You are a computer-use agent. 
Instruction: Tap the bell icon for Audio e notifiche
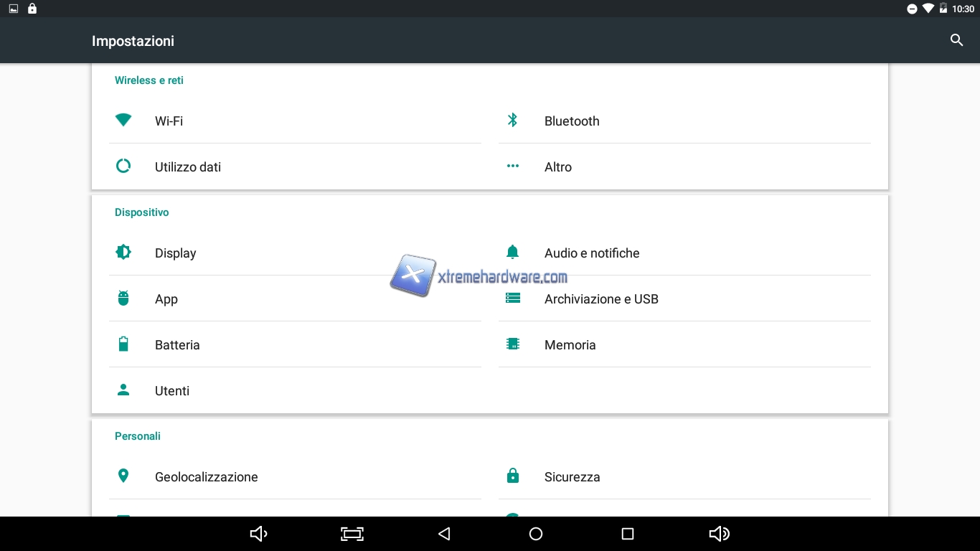tap(512, 253)
